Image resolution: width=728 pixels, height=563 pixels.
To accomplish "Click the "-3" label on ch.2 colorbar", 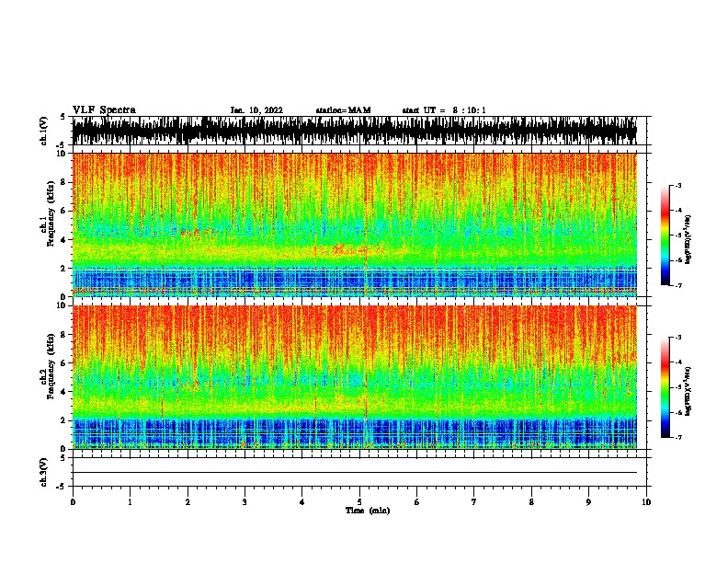I will tap(677, 338).
